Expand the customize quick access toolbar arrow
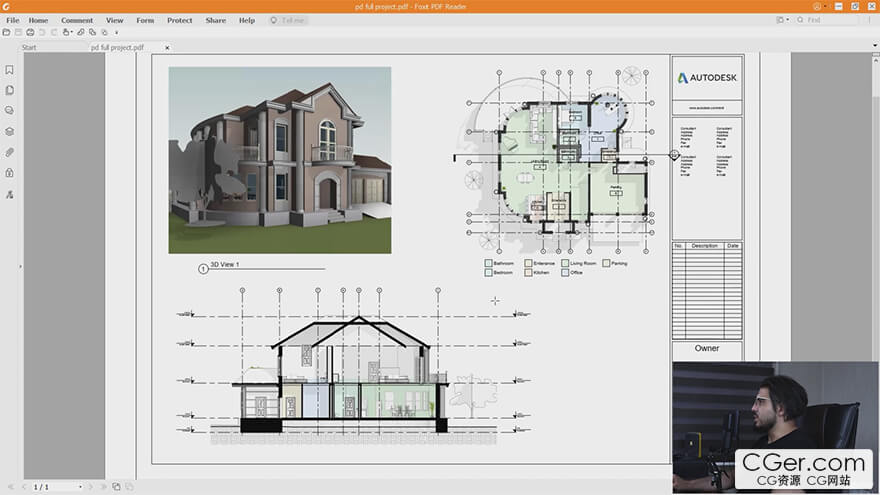 coord(117,32)
